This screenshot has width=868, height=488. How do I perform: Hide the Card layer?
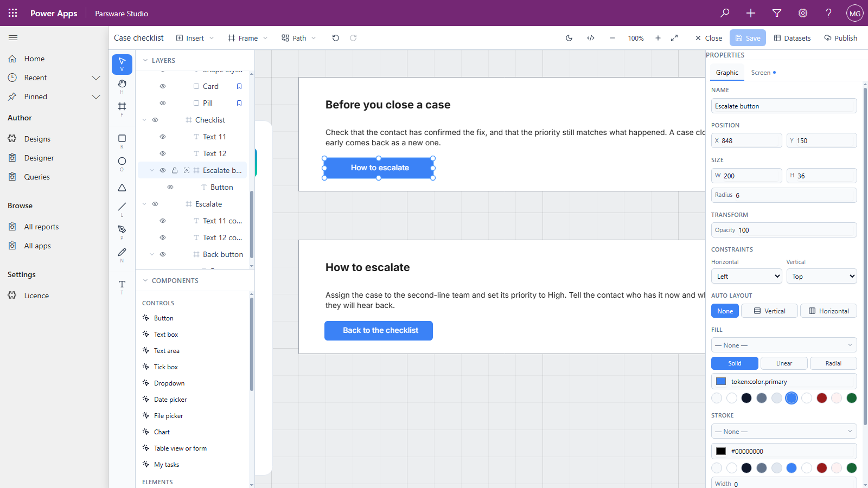163,86
